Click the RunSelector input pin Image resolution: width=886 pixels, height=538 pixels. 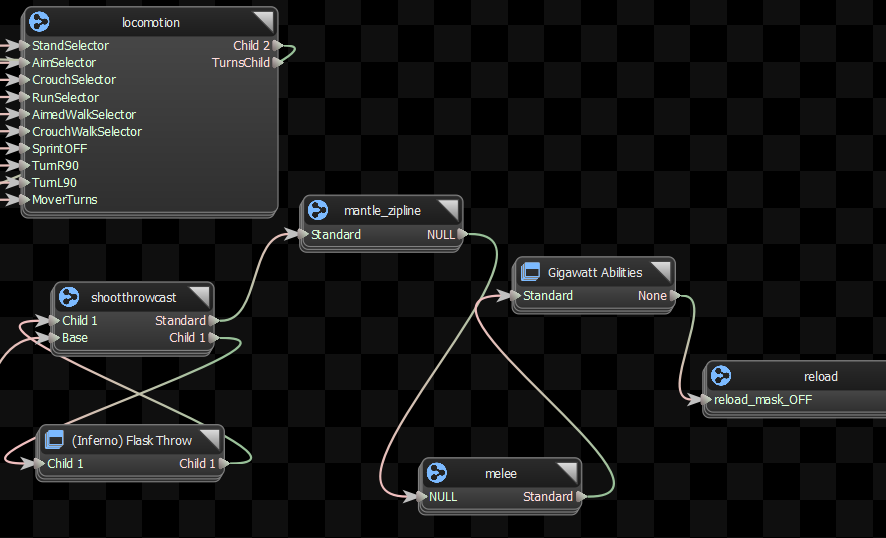24,97
